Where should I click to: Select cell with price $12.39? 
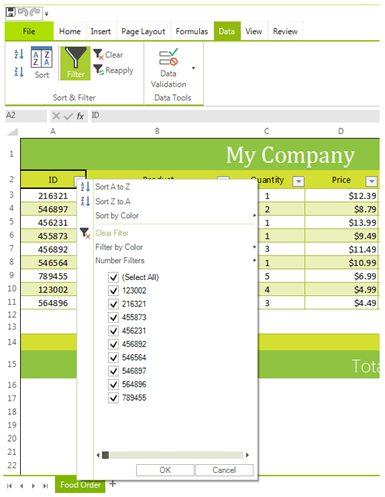point(342,196)
